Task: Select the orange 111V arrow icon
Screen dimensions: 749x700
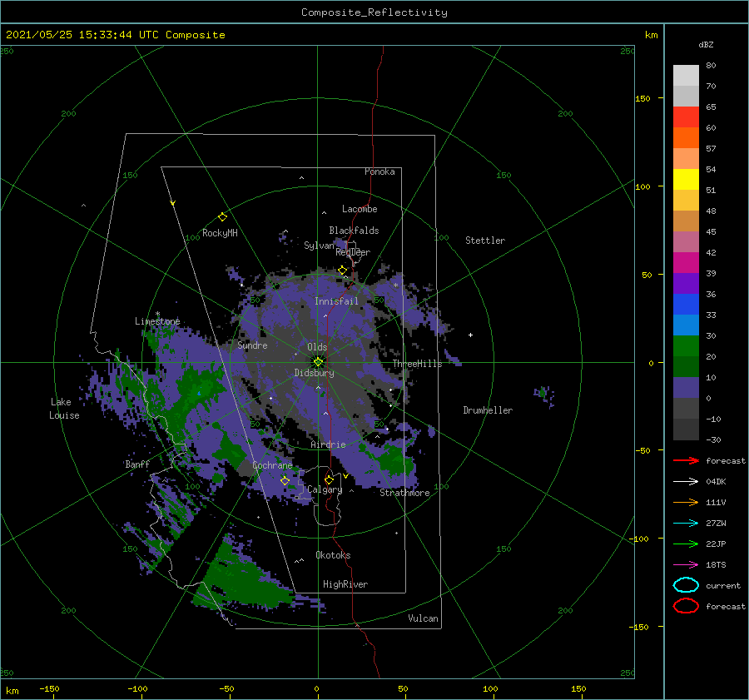Action: (x=686, y=502)
